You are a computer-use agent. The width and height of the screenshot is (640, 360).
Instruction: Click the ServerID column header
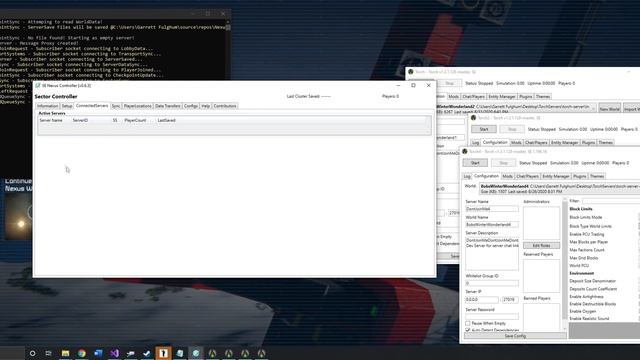pyautogui.click(x=80, y=120)
